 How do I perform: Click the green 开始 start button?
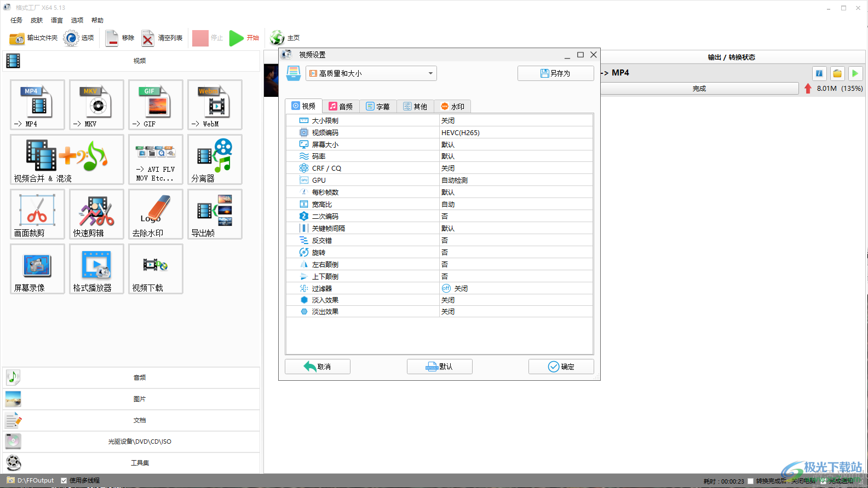pyautogui.click(x=244, y=38)
